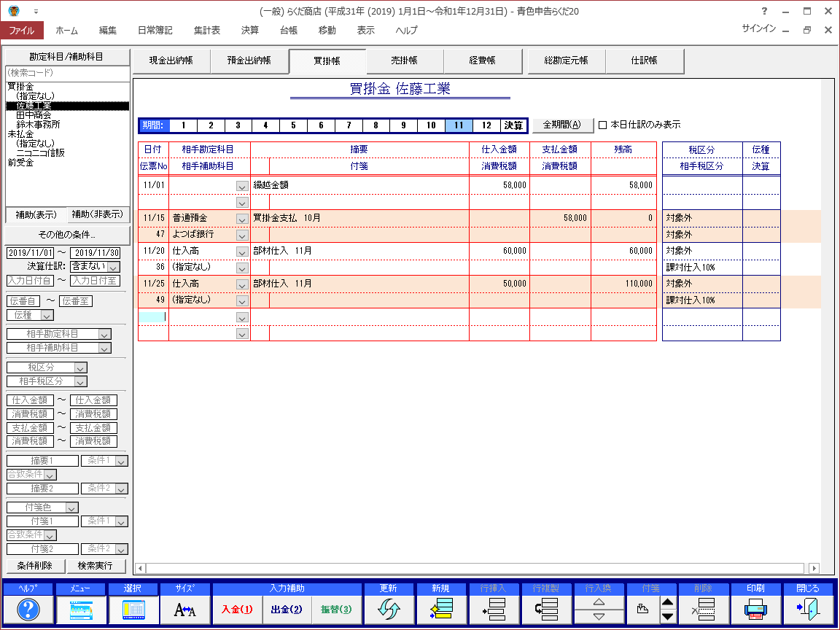The width and height of the screenshot is (840, 630).
Task: Open the 相手補助科目 filter dropdown in left panel
Action: pyautogui.click(x=105, y=349)
